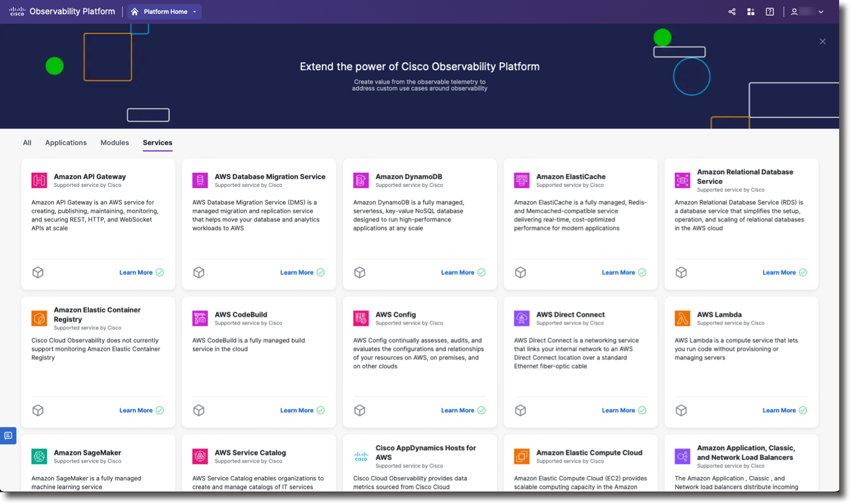Click the green checkmark on Amazon DynamoDB card
851x504 pixels.
point(481,273)
